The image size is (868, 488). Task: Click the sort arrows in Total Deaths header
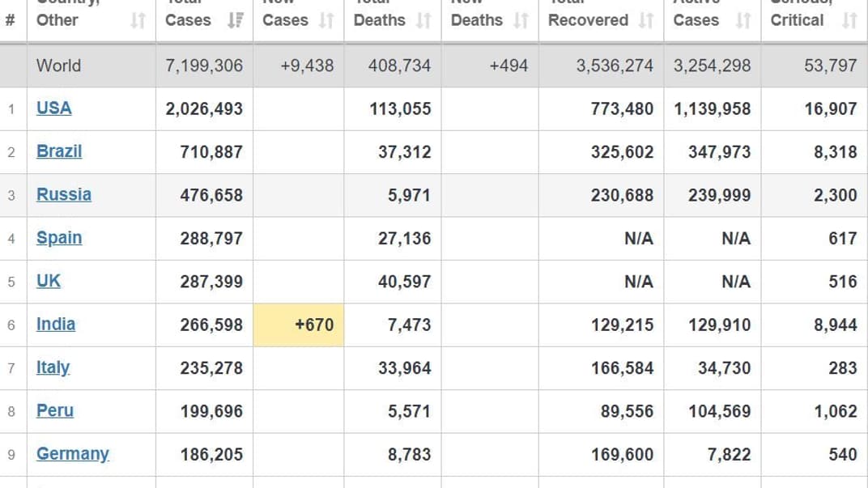(423, 20)
